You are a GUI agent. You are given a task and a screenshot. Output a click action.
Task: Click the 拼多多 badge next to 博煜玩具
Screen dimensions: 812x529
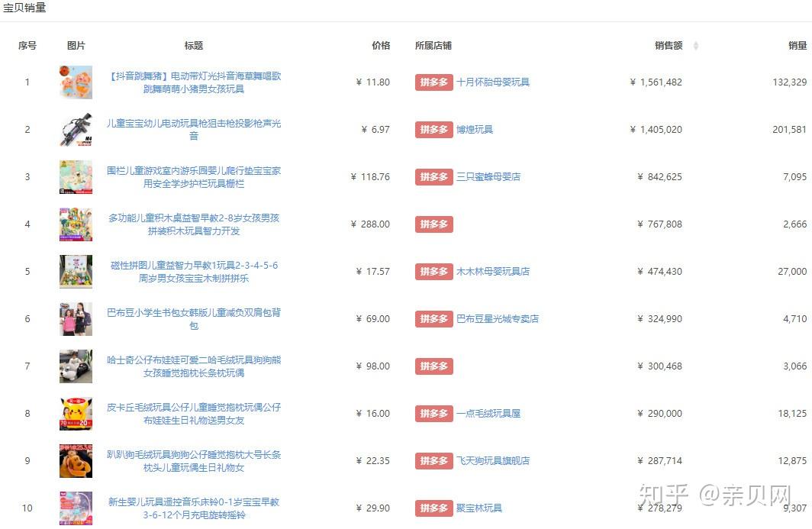(434, 129)
